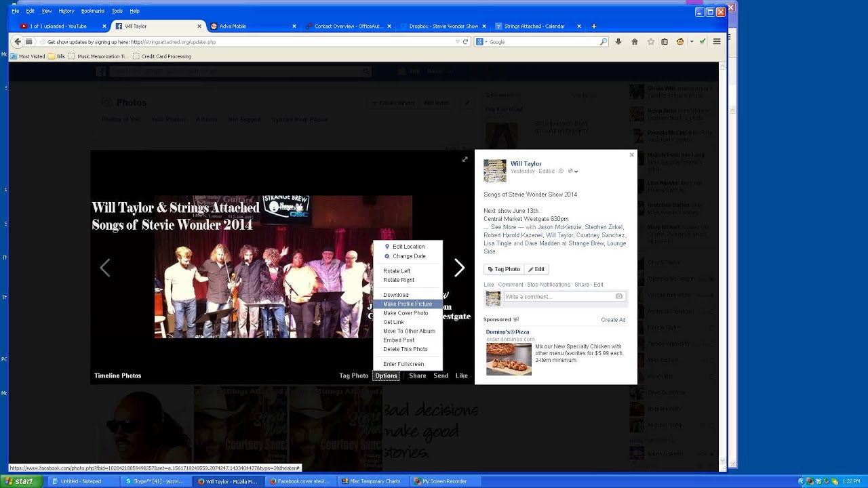
Task: Expand toolbar face icon dropdown arrow
Action: (691, 41)
